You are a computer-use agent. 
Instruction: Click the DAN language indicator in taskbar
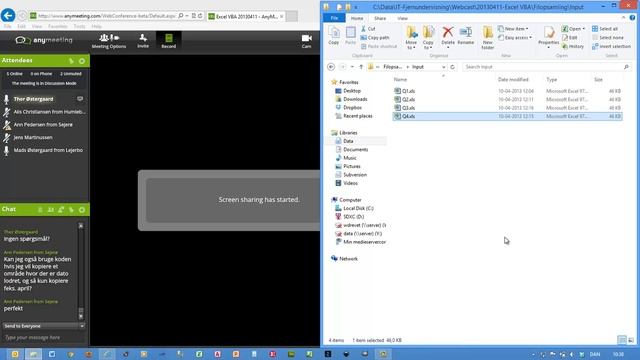pos(595,354)
